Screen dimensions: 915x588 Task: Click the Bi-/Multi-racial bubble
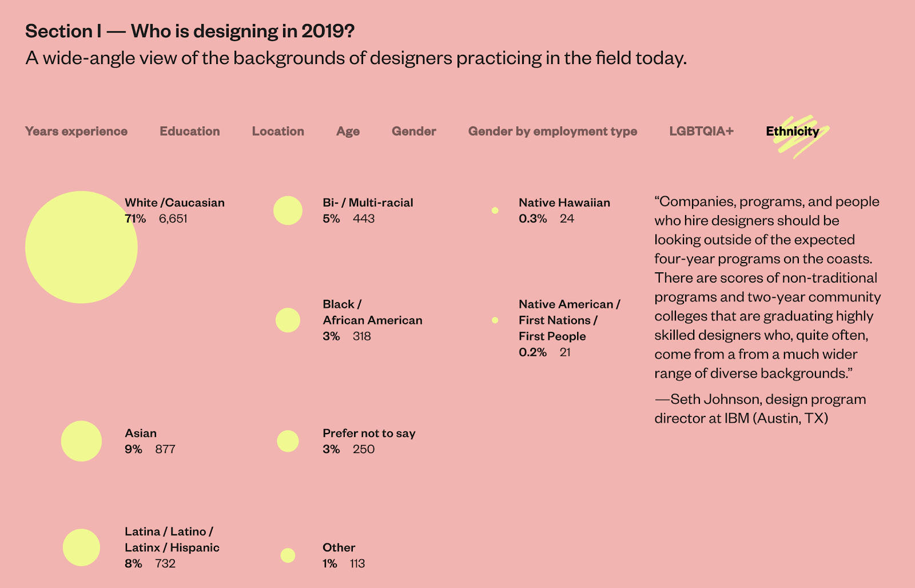coord(288,210)
